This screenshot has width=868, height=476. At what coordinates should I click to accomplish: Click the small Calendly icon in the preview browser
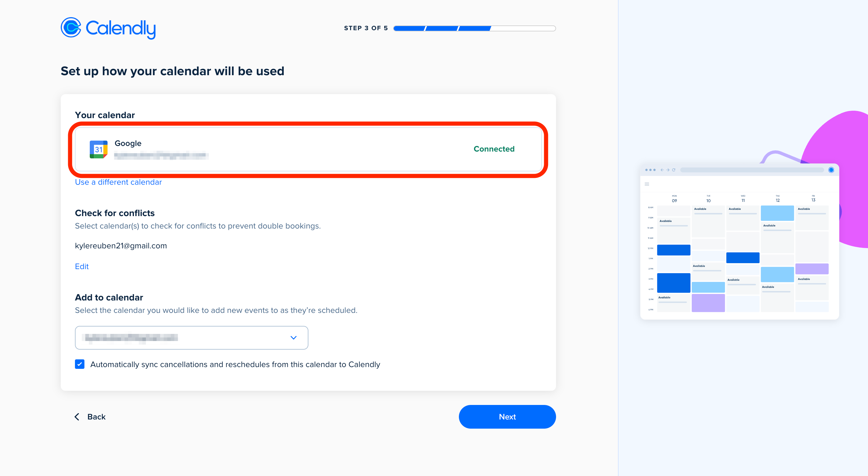[831, 170]
